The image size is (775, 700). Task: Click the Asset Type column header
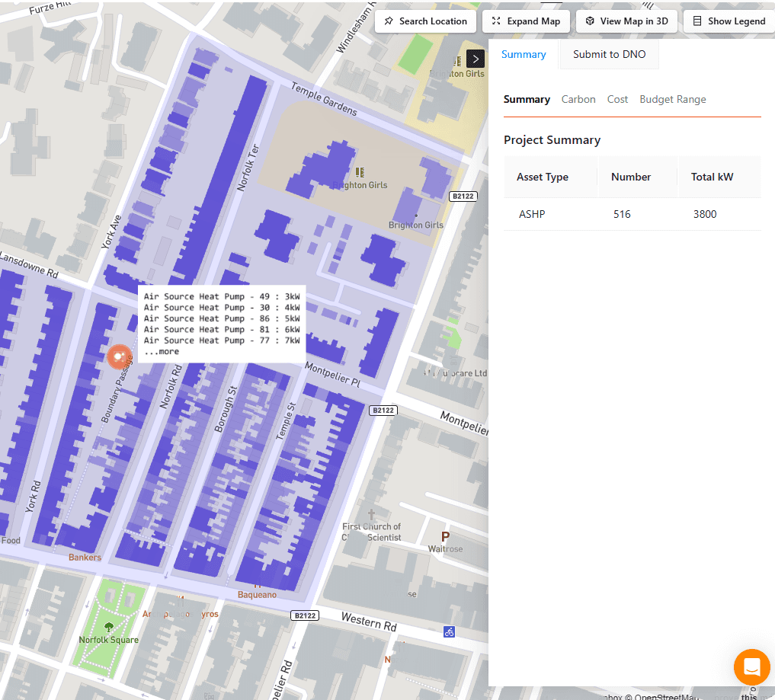pos(543,177)
